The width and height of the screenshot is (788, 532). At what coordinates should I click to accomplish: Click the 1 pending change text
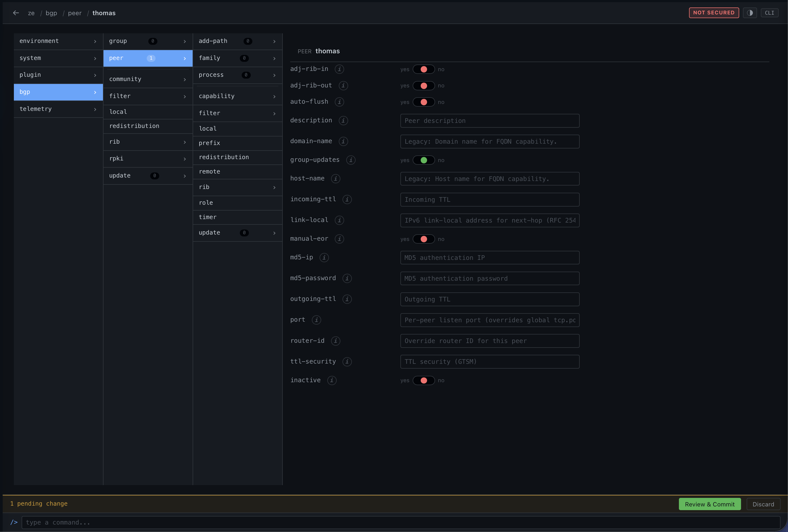click(x=39, y=503)
